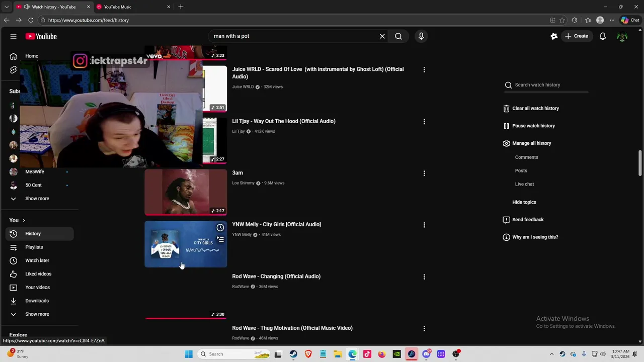Open 'Lil Tjay - Way Out The Hood' title
This screenshot has width=644, height=362.
[284, 121]
